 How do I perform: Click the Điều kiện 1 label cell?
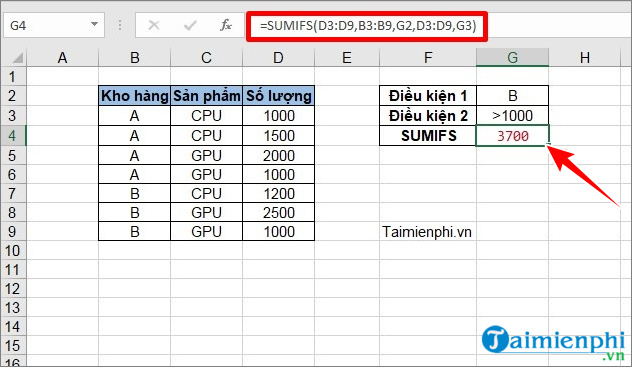click(x=428, y=96)
